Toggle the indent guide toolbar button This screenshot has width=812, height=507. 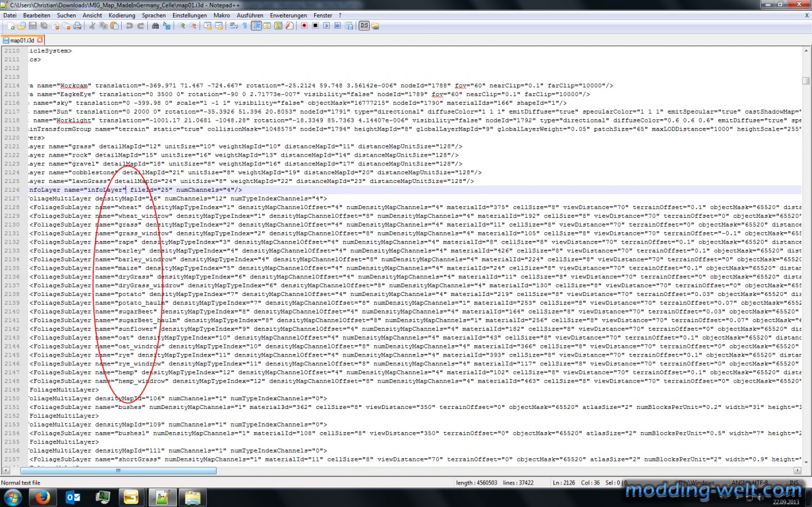[256, 26]
